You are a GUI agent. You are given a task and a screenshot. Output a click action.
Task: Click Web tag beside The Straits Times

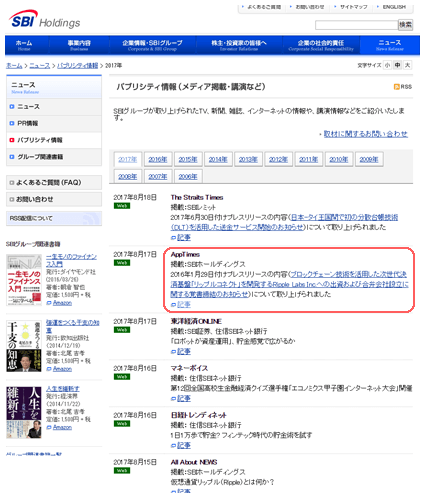[122, 206]
